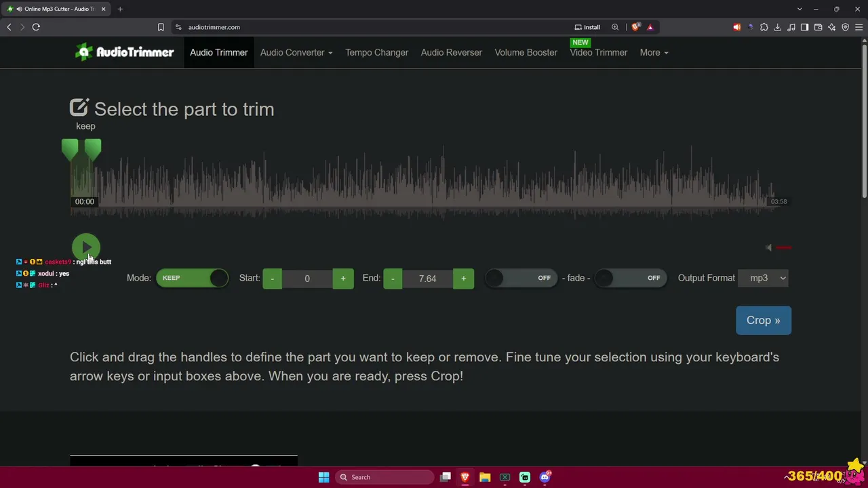Click the right green trim handle

pyautogui.click(x=93, y=149)
